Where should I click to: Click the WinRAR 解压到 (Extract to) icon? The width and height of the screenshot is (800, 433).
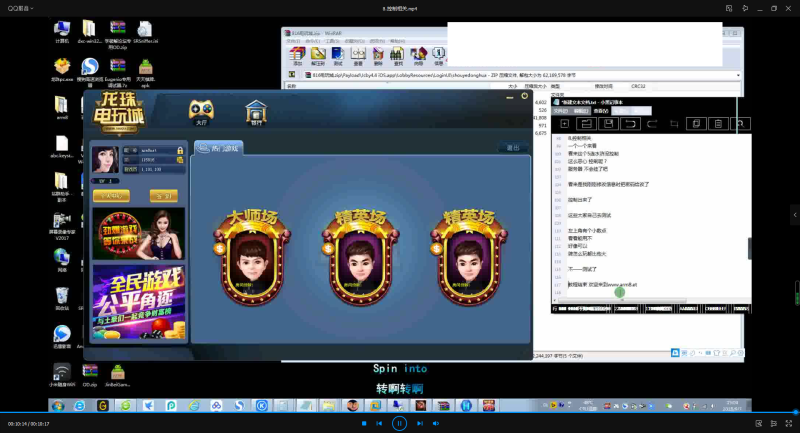[x=318, y=53]
